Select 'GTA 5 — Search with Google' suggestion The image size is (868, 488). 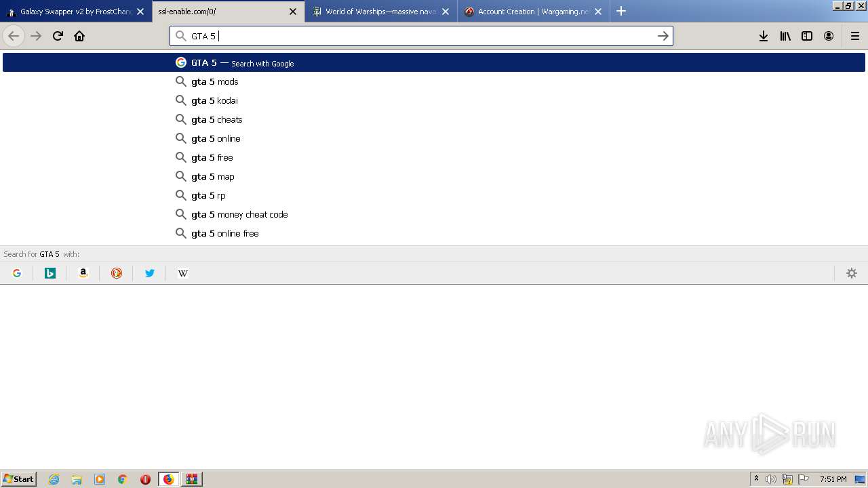coord(434,62)
